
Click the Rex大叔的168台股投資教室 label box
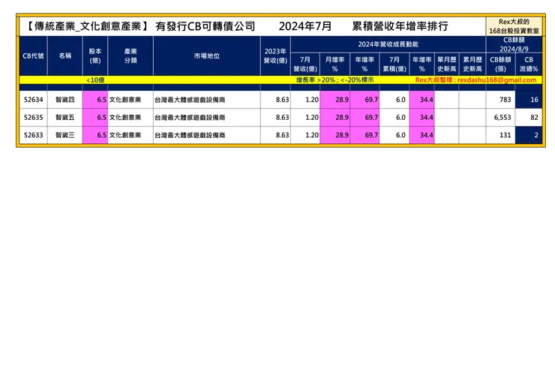coord(514,26)
